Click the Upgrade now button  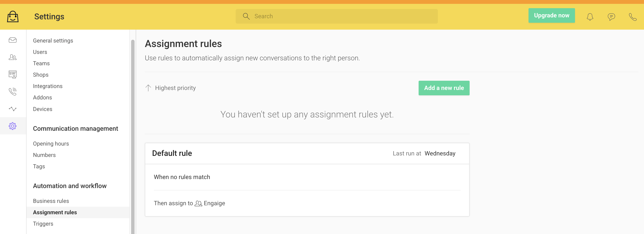(x=551, y=15)
